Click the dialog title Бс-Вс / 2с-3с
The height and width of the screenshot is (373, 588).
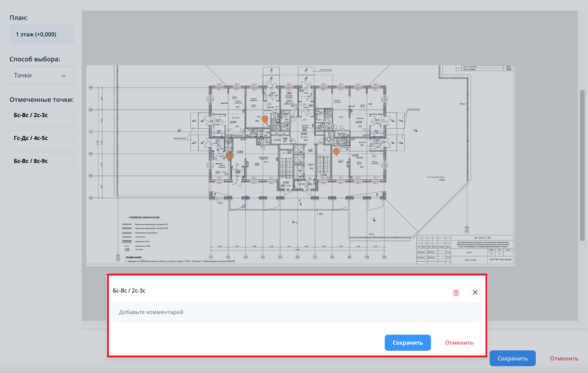pyautogui.click(x=129, y=290)
